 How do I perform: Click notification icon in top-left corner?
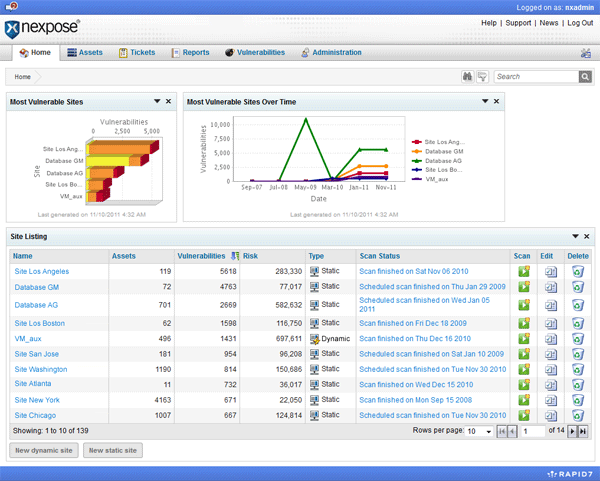tap(11, 7)
